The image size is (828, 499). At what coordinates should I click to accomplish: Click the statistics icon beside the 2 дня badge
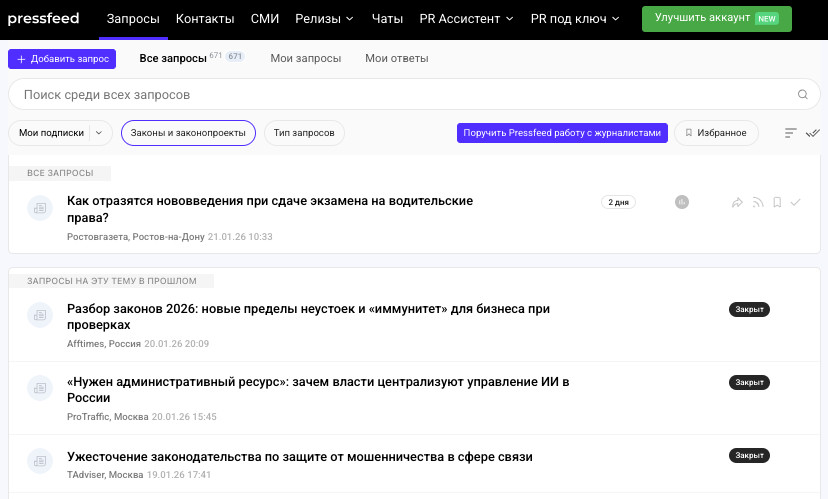tap(682, 202)
